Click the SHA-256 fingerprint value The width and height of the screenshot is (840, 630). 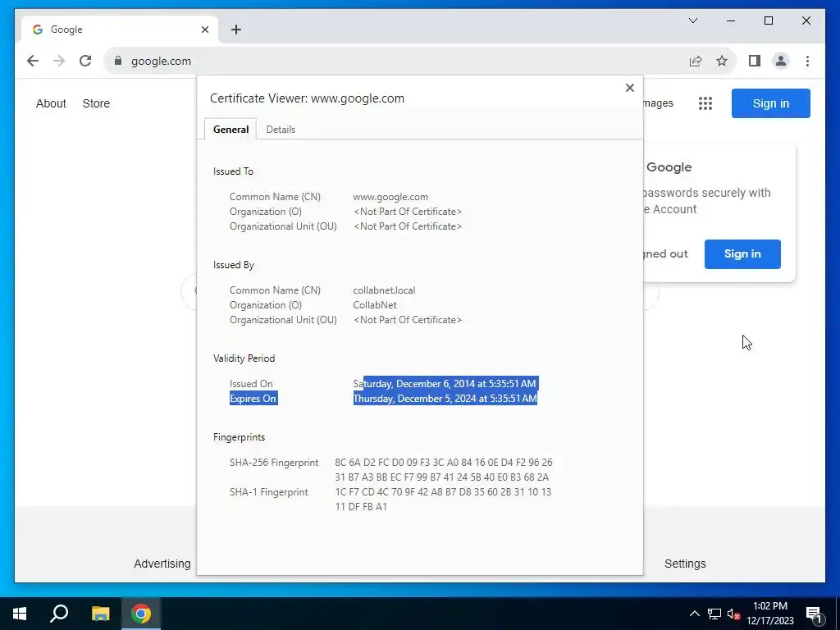pos(444,470)
